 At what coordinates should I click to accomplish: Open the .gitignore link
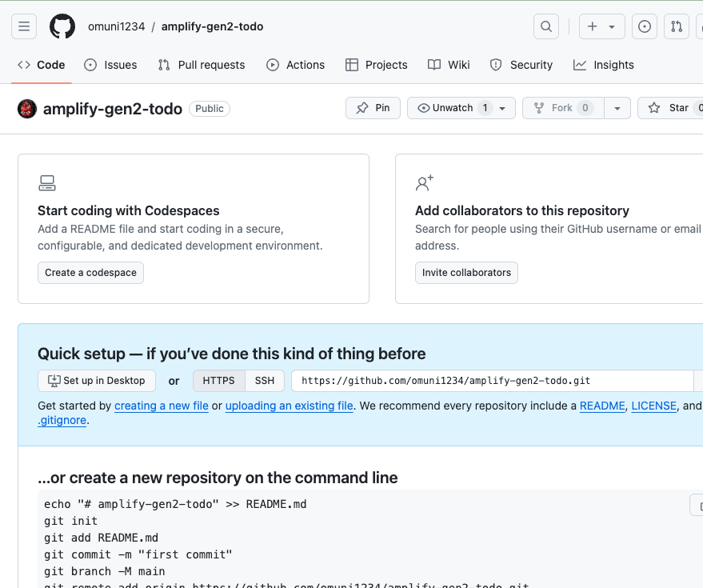62,420
